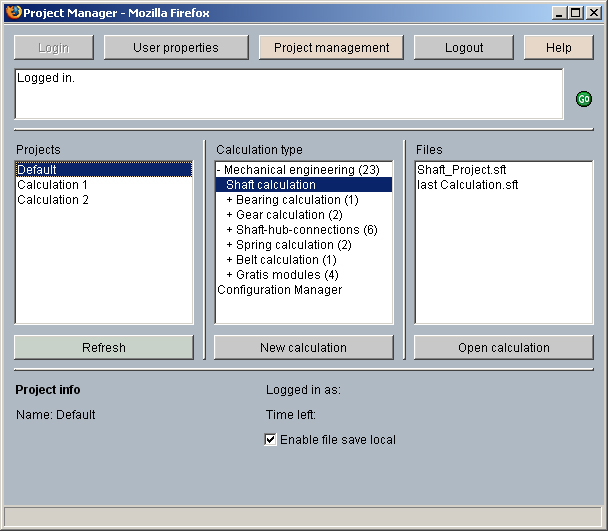Expand the Spring calculation node
This screenshot has height=531, width=608.
tap(229, 245)
